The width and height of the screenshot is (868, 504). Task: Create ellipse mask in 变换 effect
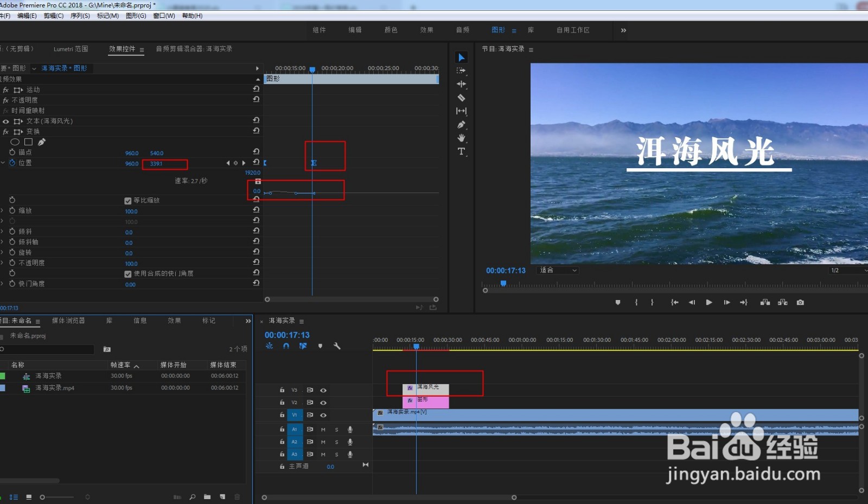(15, 142)
